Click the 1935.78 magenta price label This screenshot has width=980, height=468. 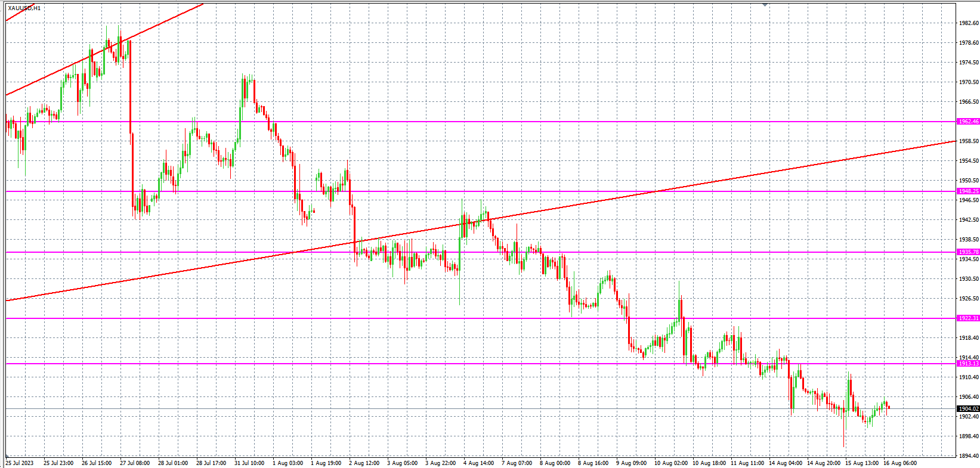coord(967,252)
